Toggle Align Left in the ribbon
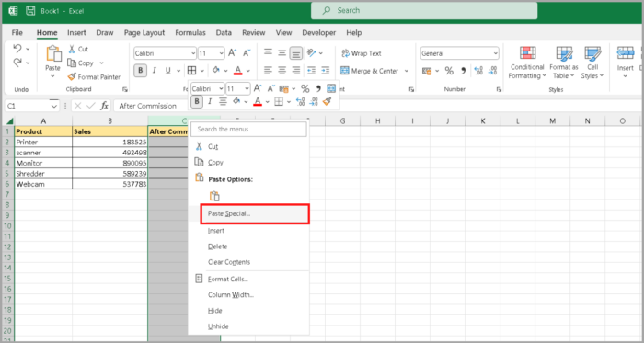 pos(269,71)
